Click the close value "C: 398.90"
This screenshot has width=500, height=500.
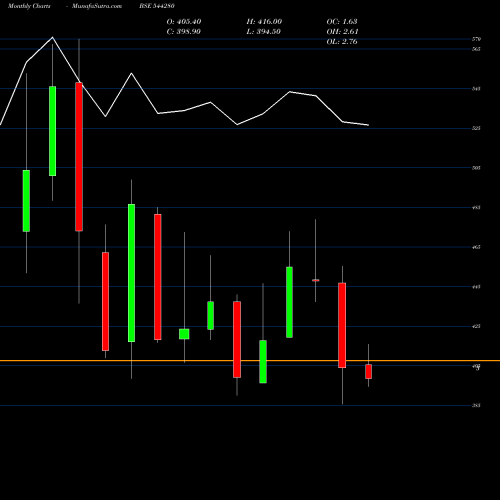point(184,32)
